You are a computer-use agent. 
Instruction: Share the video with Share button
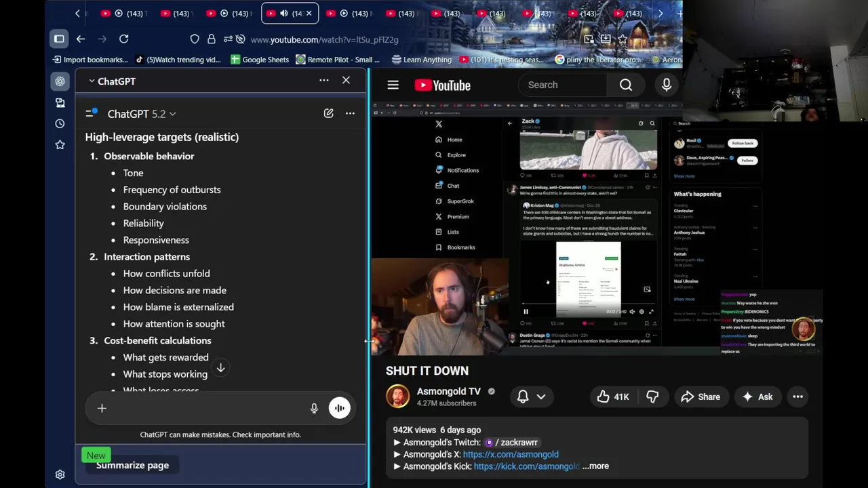click(701, 396)
